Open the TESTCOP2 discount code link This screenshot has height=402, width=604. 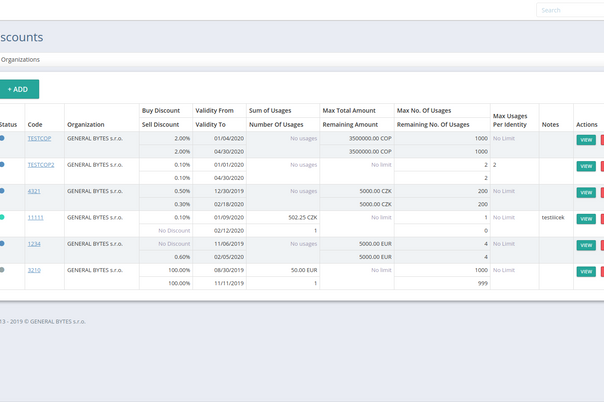click(41, 164)
